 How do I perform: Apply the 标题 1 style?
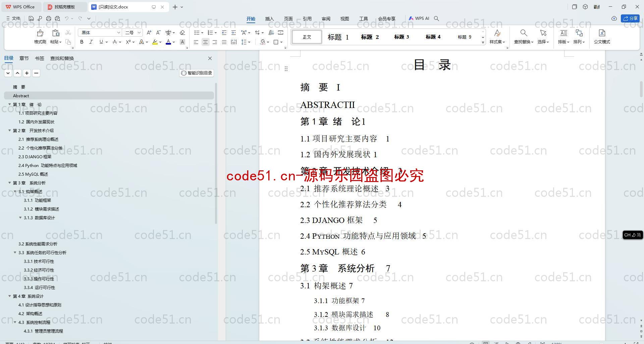click(338, 37)
